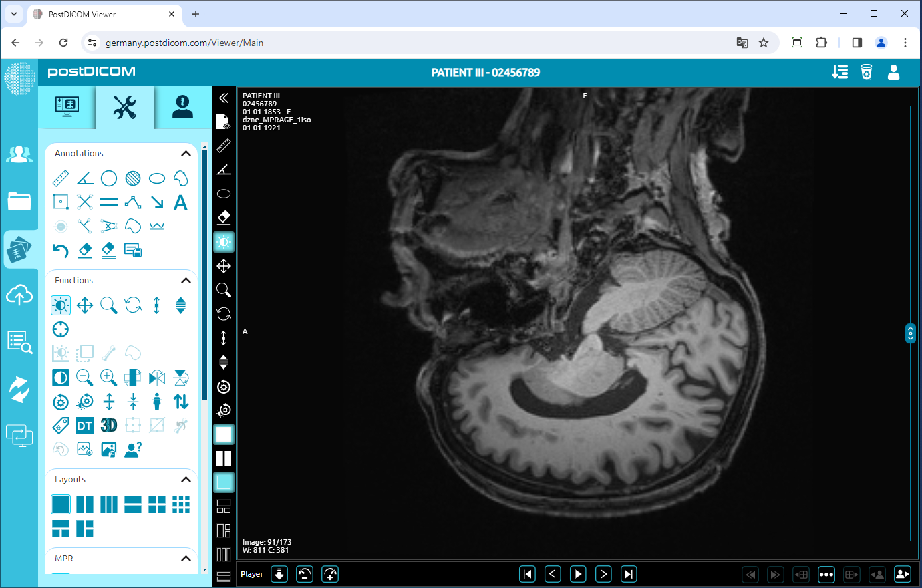Collapse the Functions section
The image size is (922, 588).
coord(186,280)
